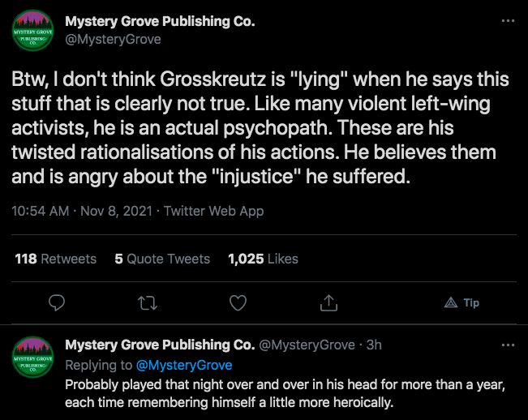Screen dimensions: 528x420
Task: View the 1,025 Likes list
Action: click(264, 259)
